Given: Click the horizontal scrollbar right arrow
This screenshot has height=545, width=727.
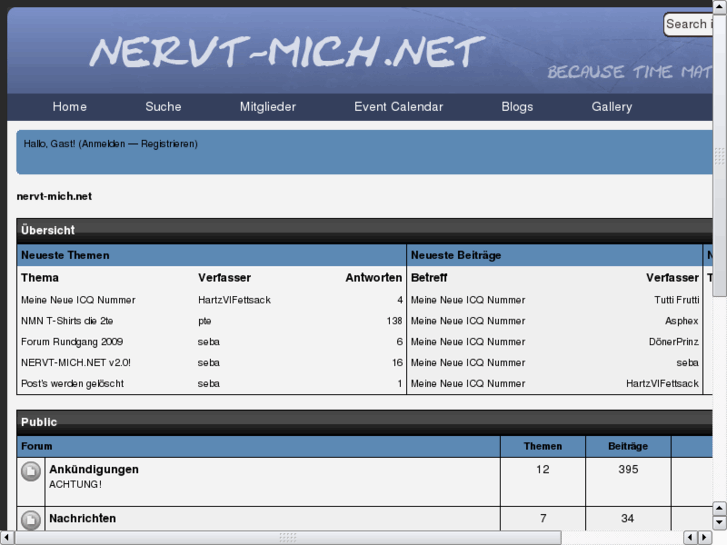Looking at the screenshot, I should point(705,537).
